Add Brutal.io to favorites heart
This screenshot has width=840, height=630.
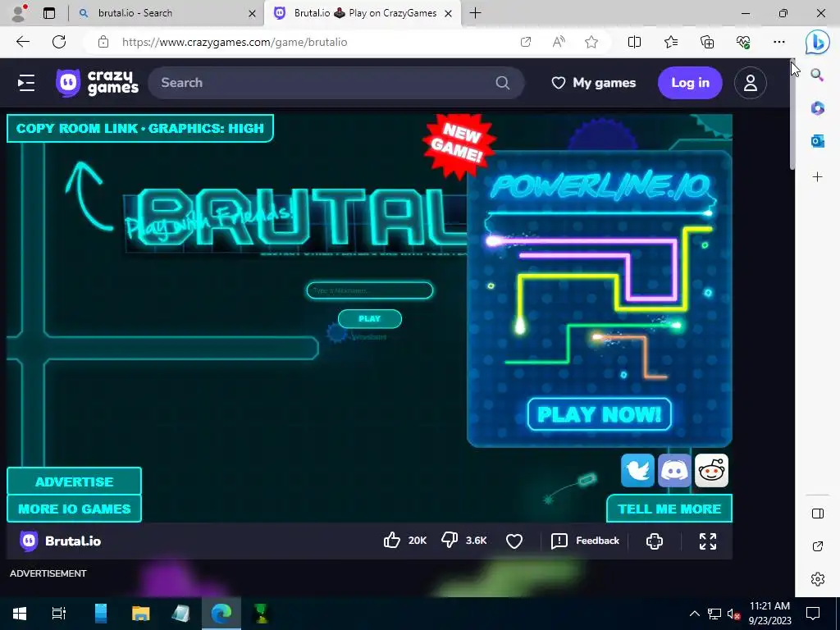514,541
